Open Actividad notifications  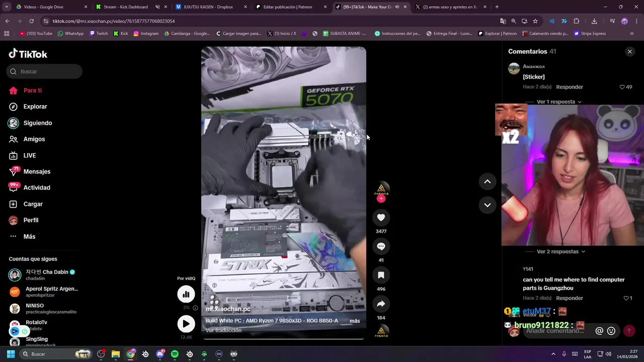point(37,188)
